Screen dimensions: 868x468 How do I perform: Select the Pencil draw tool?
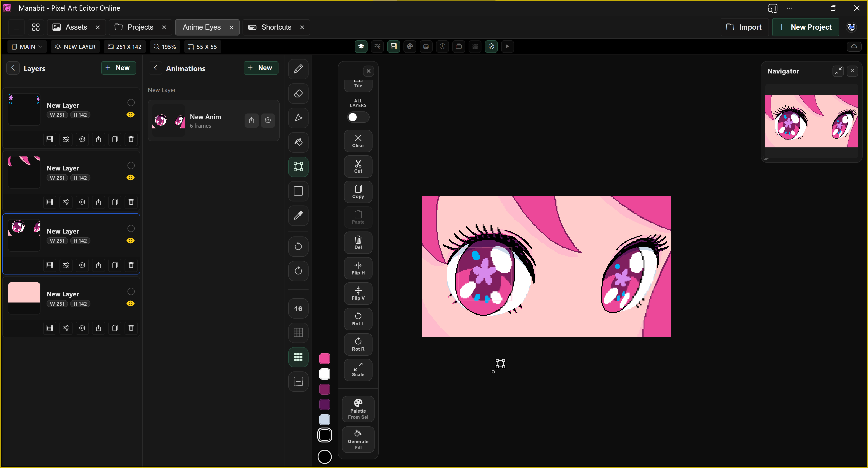point(298,69)
